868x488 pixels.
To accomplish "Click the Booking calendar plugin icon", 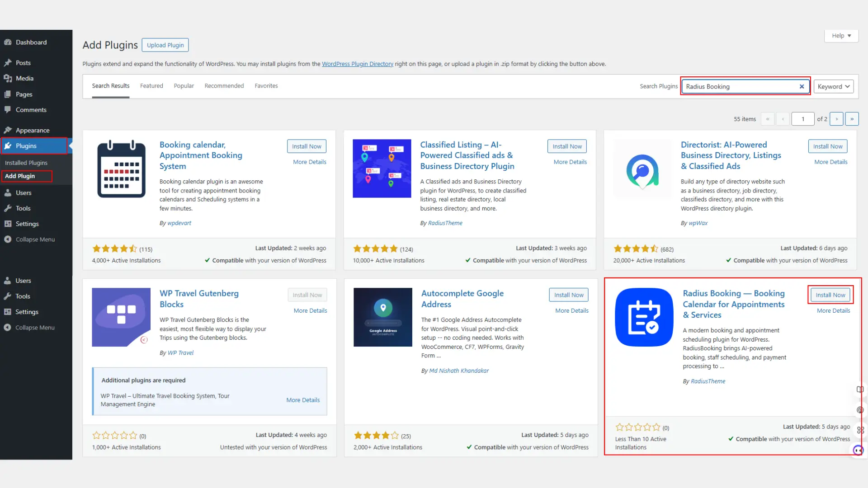I will pos(121,169).
